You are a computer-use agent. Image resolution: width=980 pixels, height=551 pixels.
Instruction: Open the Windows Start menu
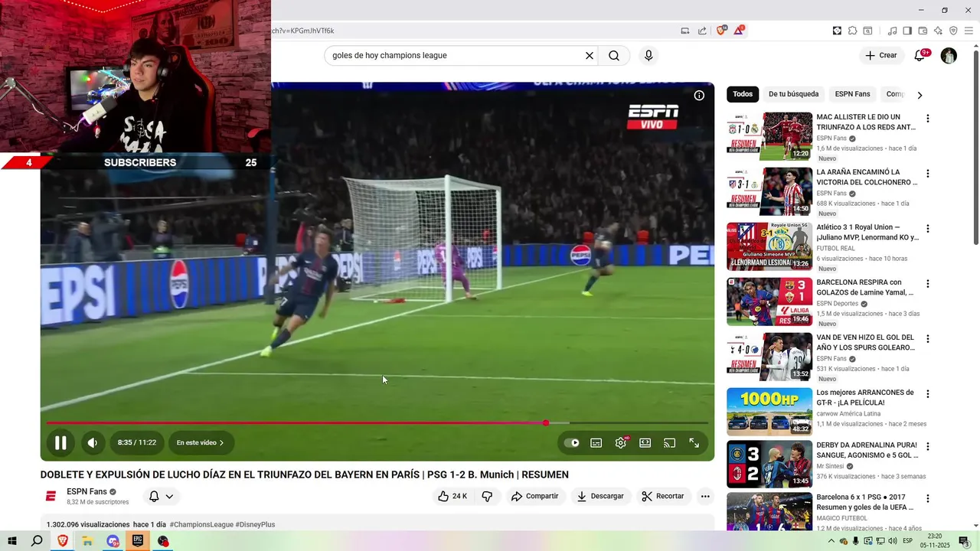coord(12,541)
